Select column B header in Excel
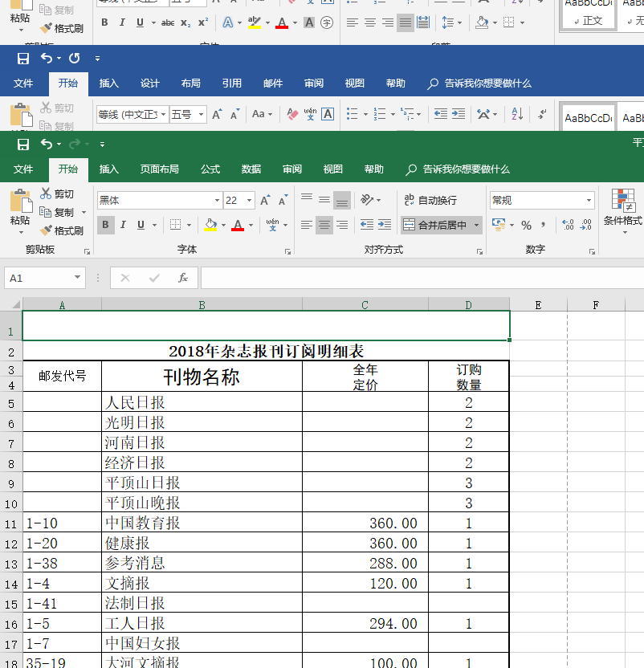Image resolution: width=644 pixels, height=668 pixels. 202,304
